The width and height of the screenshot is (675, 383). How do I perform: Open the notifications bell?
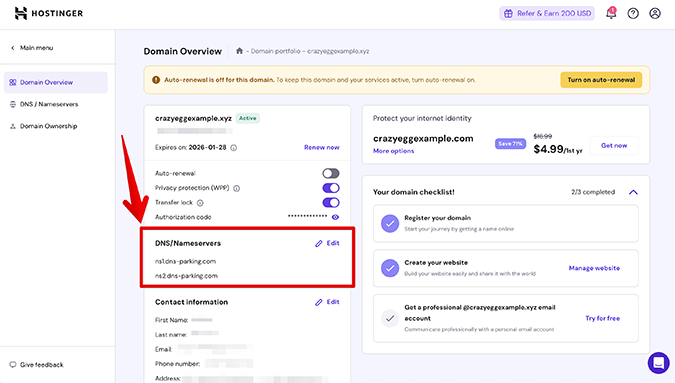tap(611, 13)
